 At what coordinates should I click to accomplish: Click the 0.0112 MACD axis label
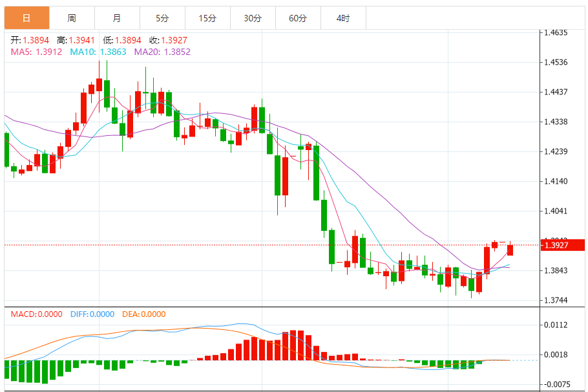point(556,325)
